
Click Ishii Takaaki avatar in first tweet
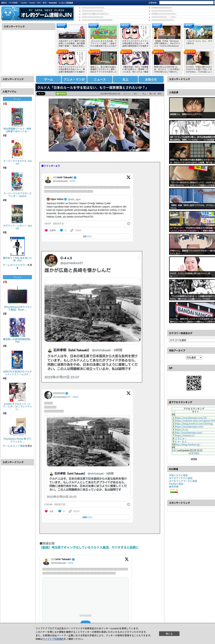48,179
